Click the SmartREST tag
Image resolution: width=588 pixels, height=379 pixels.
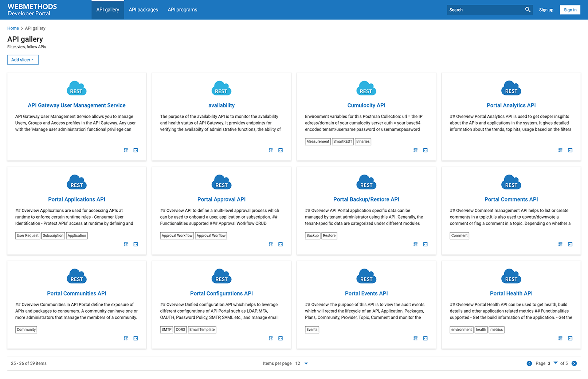(x=343, y=141)
